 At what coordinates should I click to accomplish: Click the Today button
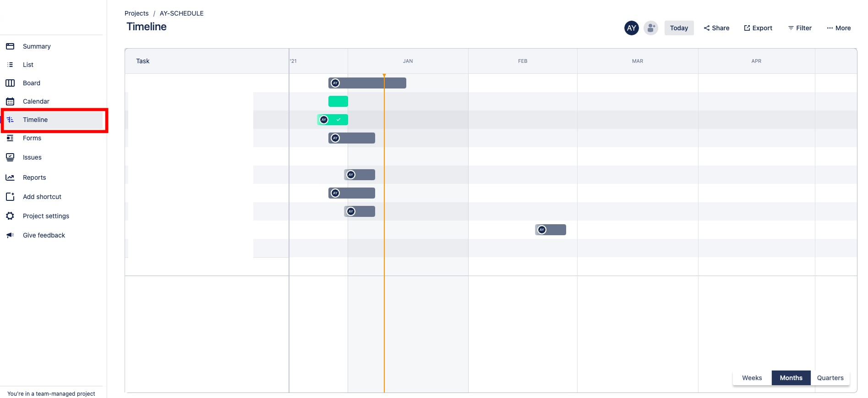click(x=679, y=28)
